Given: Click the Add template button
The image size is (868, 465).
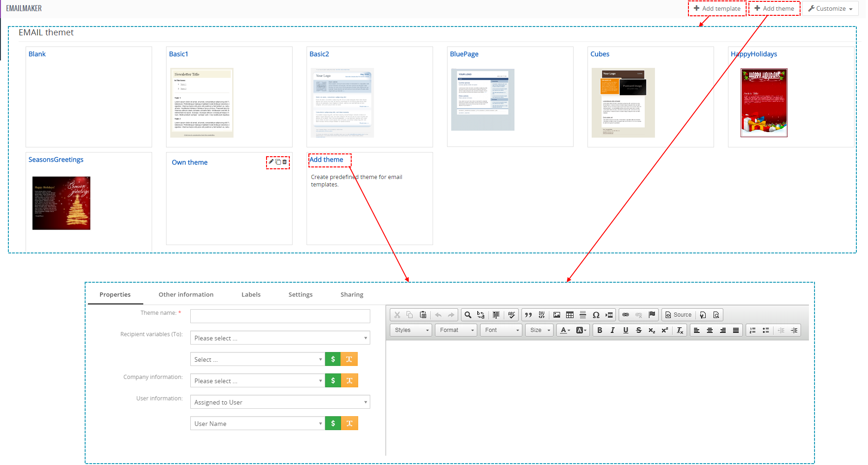Looking at the screenshot, I should (x=717, y=8).
